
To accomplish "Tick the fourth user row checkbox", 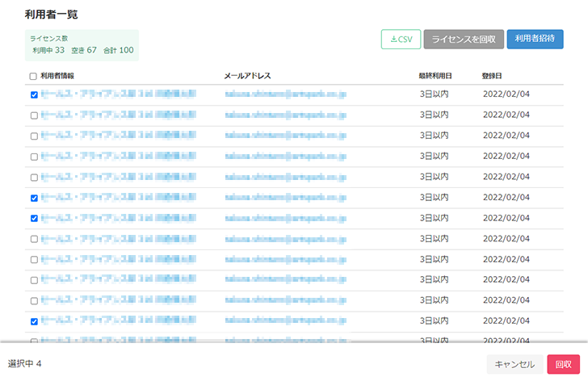I will click(33, 157).
